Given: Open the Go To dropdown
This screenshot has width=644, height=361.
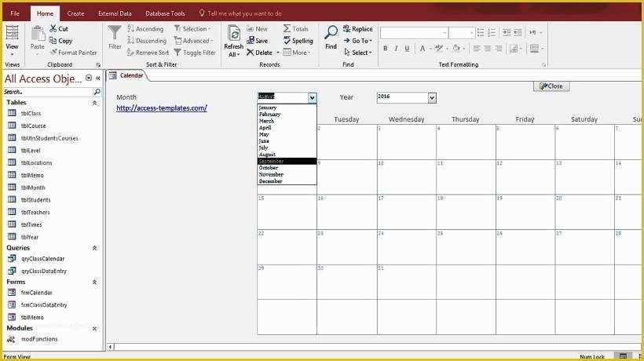Looking at the screenshot, I should pos(357,41).
